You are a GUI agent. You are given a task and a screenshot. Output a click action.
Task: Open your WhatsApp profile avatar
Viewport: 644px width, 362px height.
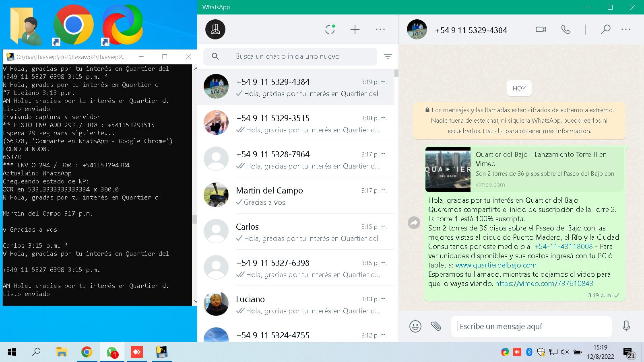point(215,29)
